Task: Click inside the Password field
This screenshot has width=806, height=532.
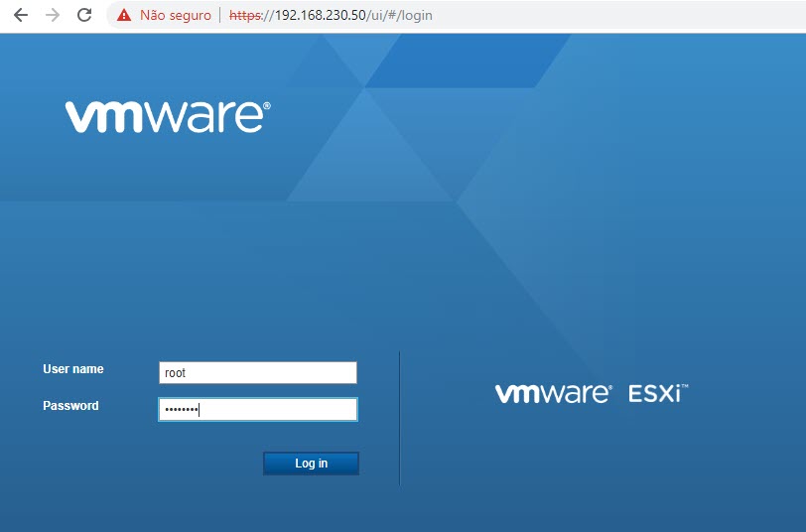Action: [x=257, y=409]
